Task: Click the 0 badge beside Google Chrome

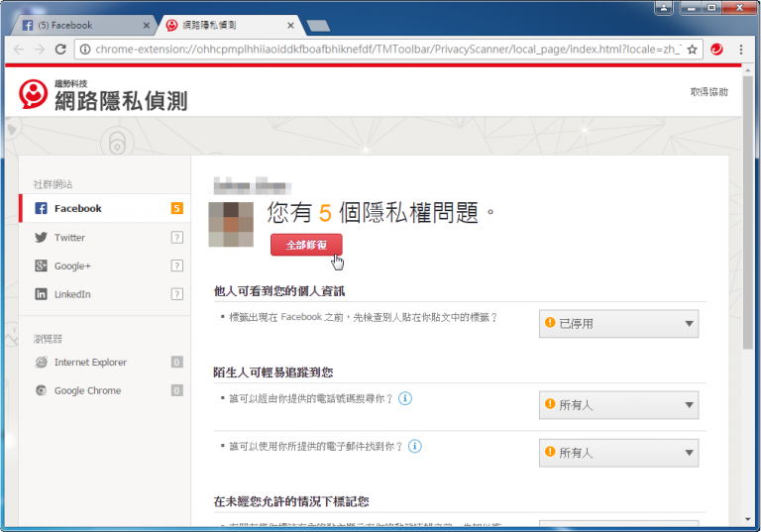Action: point(177,390)
